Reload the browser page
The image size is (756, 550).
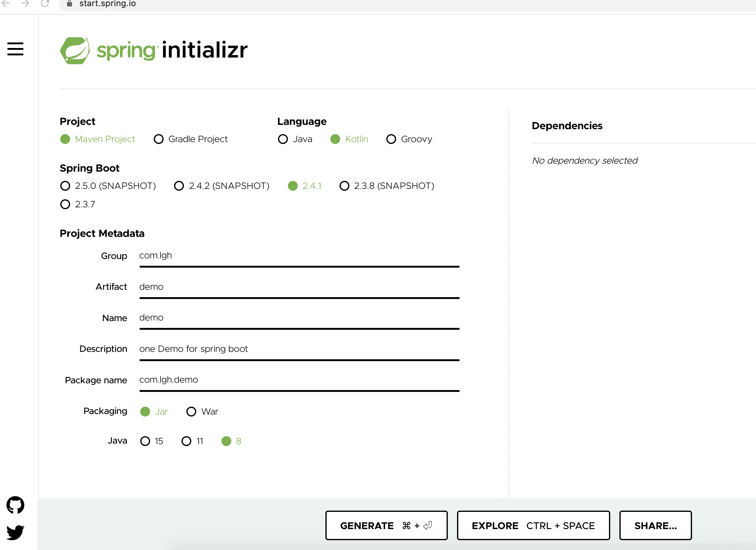tap(45, 4)
